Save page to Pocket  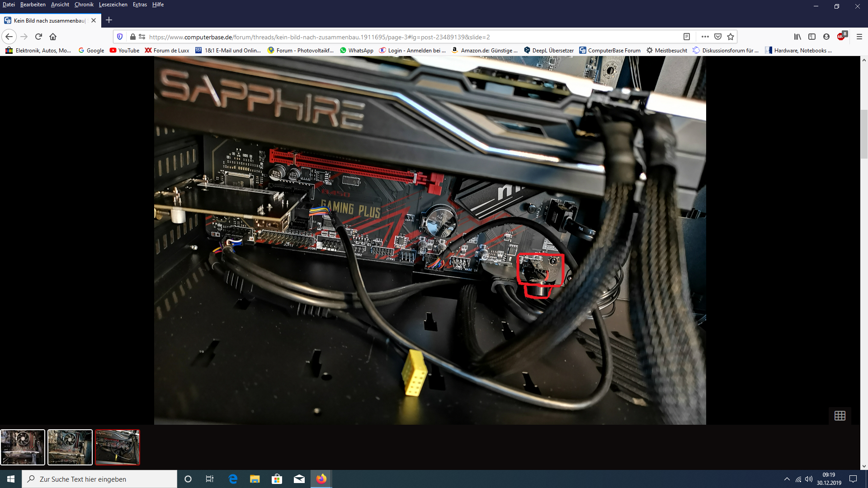(x=718, y=37)
